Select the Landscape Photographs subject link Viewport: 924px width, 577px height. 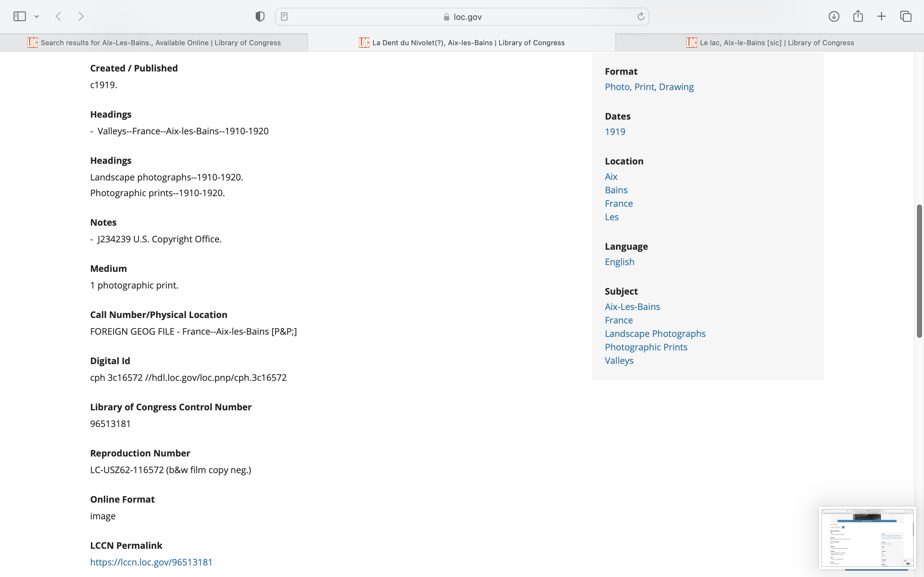pyautogui.click(x=655, y=333)
